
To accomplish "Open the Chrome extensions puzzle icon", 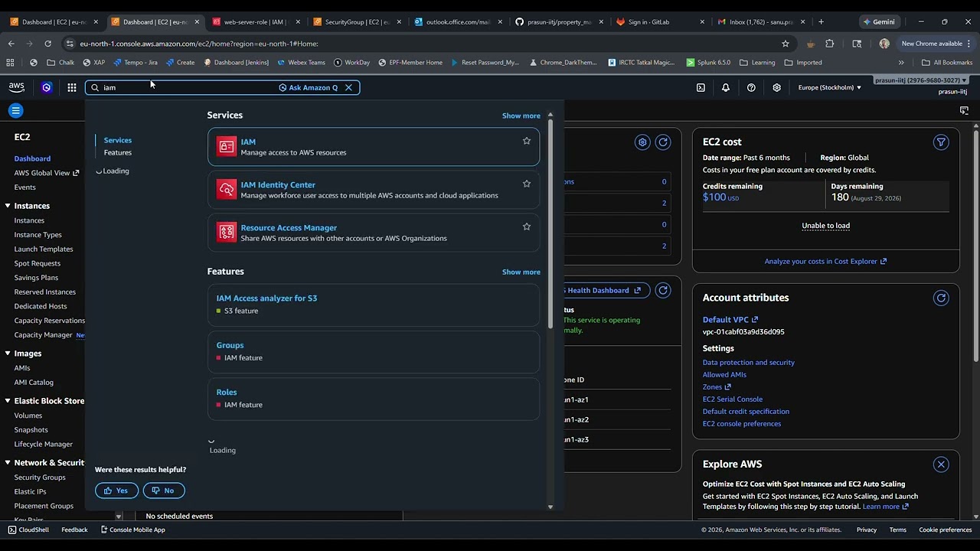I will coord(829,44).
